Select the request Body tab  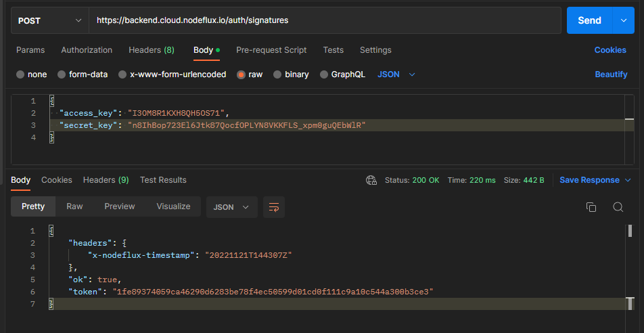pyautogui.click(x=206, y=50)
